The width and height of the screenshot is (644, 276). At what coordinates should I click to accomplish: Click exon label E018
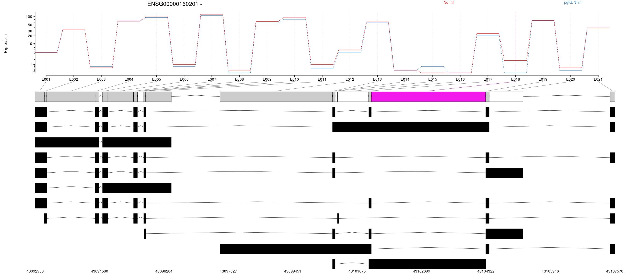pyautogui.click(x=515, y=79)
